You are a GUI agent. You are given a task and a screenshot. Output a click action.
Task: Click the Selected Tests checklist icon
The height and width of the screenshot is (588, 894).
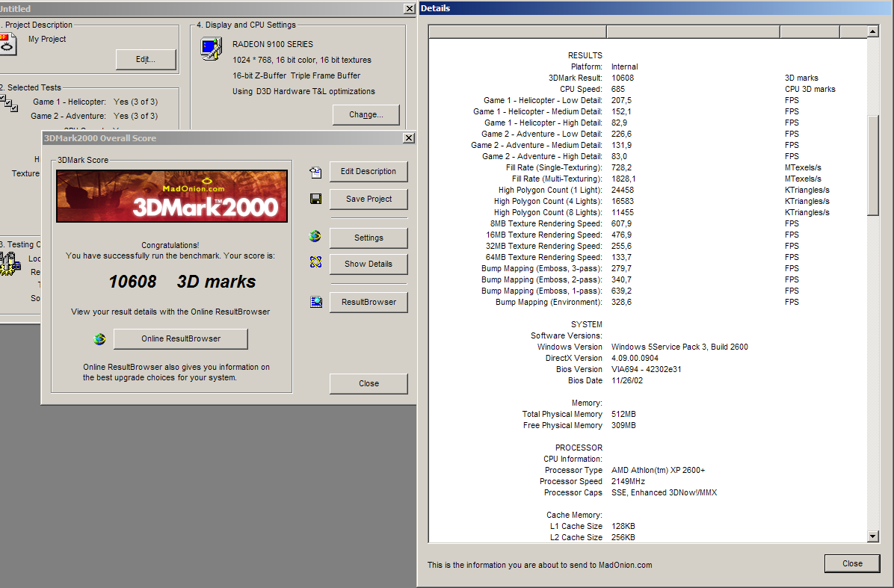[x=8, y=102]
